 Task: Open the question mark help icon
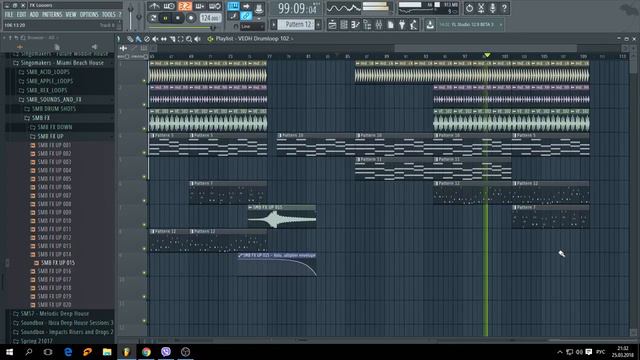(x=504, y=8)
